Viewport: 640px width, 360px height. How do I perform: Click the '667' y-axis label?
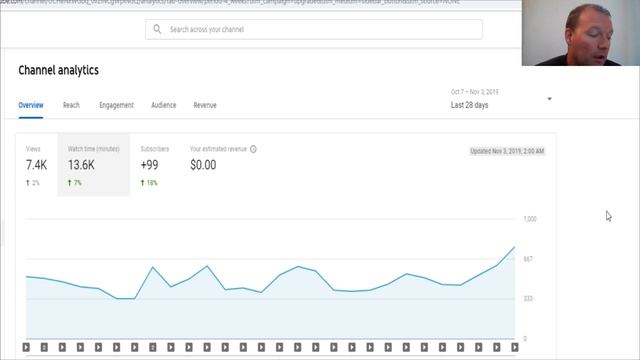click(528, 259)
